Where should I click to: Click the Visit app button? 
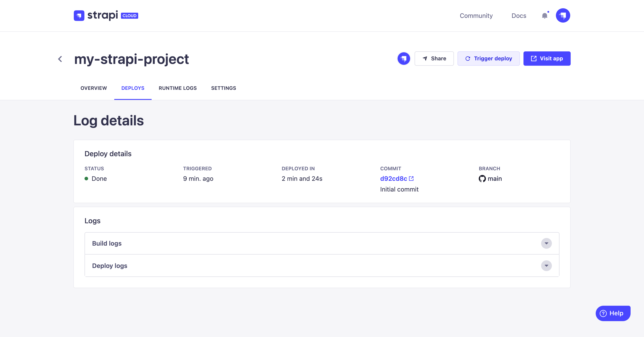coord(547,59)
